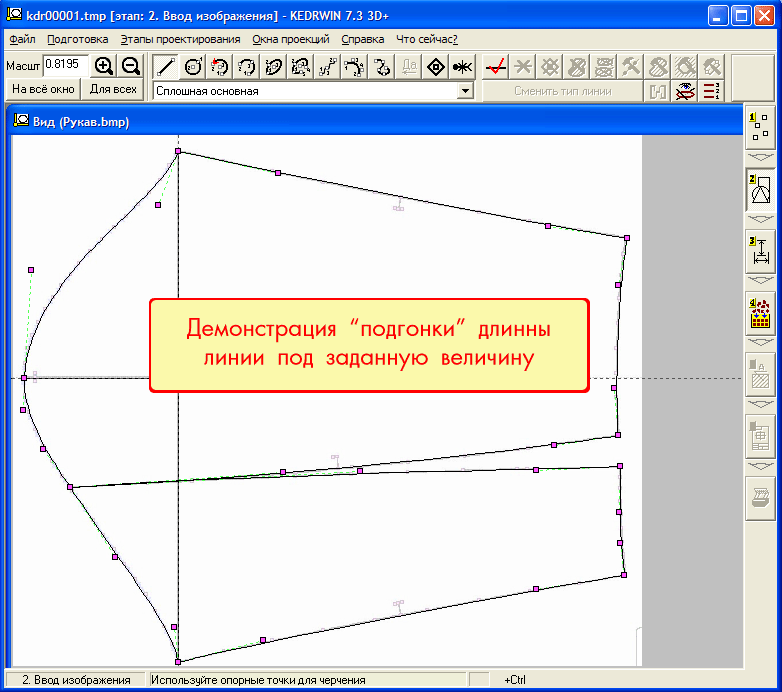Toggle the crossed-out eye visibility icon
Viewport: 782px width, 692px height.
click(x=685, y=91)
